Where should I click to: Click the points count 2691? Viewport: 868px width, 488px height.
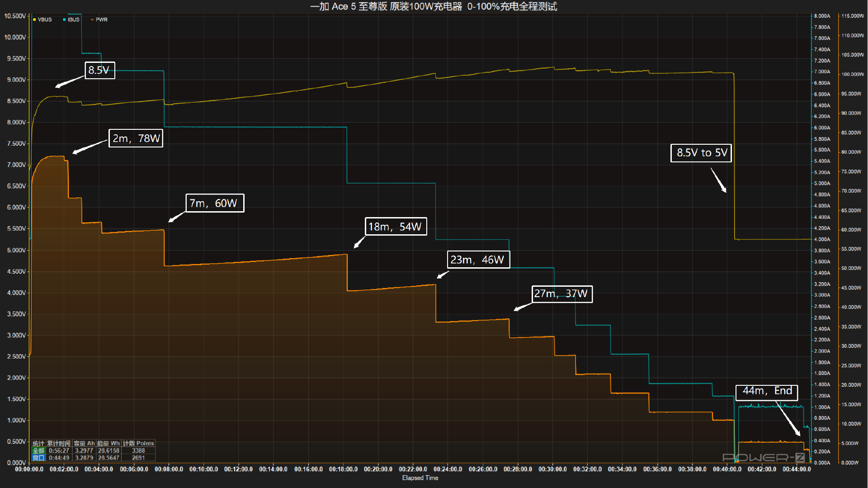click(x=138, y=458)
